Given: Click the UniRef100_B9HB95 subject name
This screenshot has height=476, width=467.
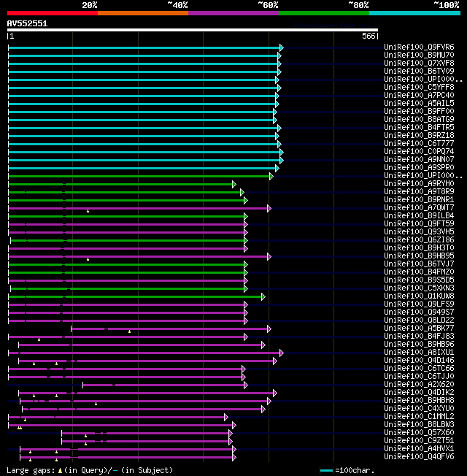Looking at the screenshot, I should pos(419,256).
